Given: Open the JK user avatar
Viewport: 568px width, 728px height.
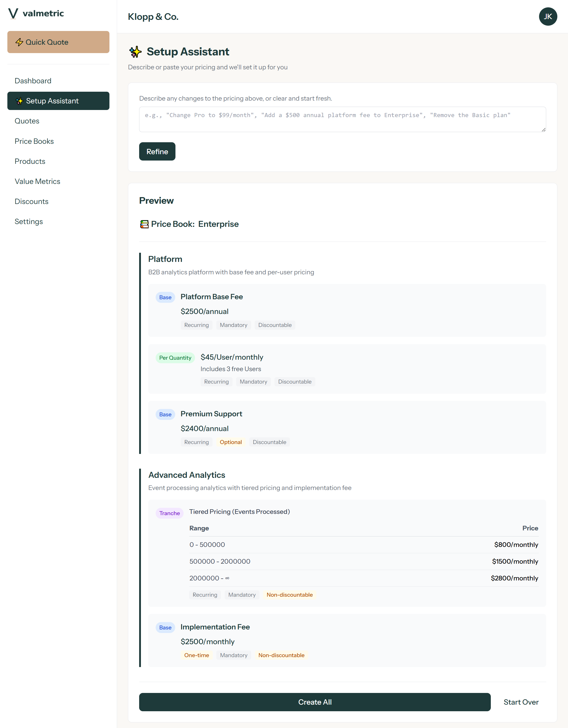Looking at the screenshot, I should (x=548, y=16).
